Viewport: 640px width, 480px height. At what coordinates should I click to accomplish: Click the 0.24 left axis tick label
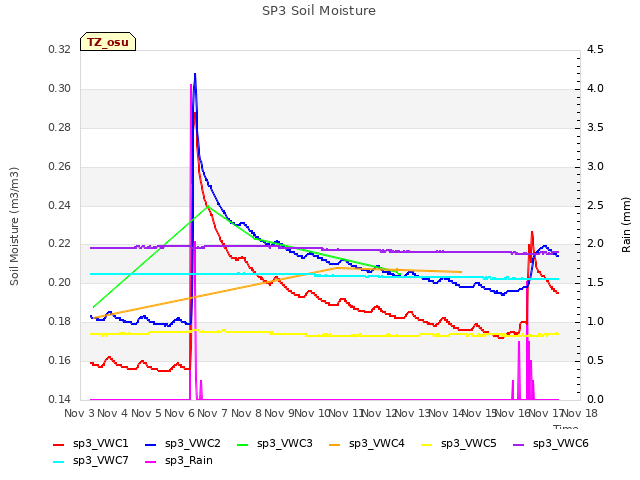pos(60,205)
